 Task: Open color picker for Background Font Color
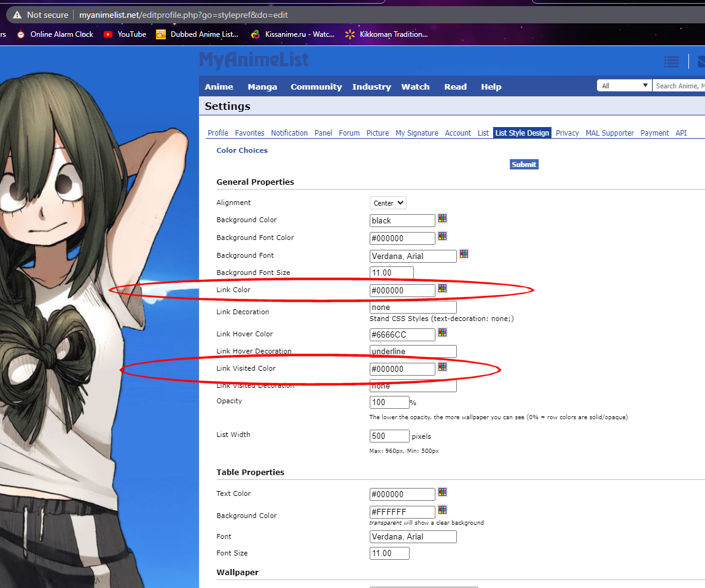coord(442,236)
